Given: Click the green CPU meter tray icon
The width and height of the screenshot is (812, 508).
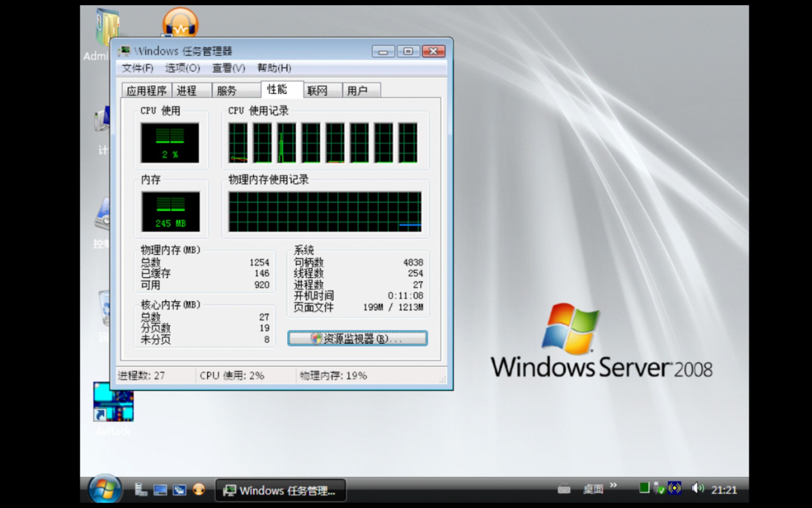Looking at the screenshot, I should coord(644,488).
